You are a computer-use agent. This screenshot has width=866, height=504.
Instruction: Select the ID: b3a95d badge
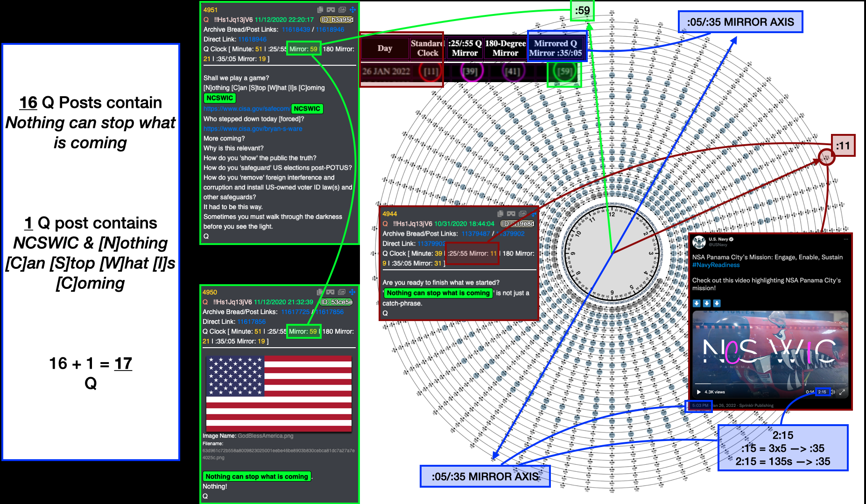coord(337,20)
